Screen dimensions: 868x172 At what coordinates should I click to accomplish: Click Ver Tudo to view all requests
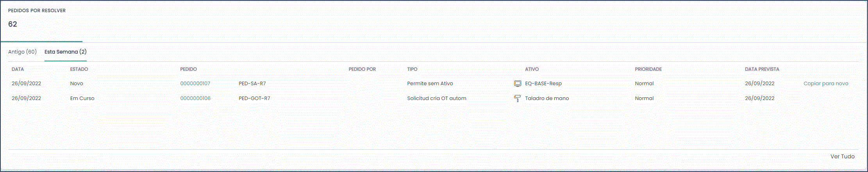click(x=843, y=156)
